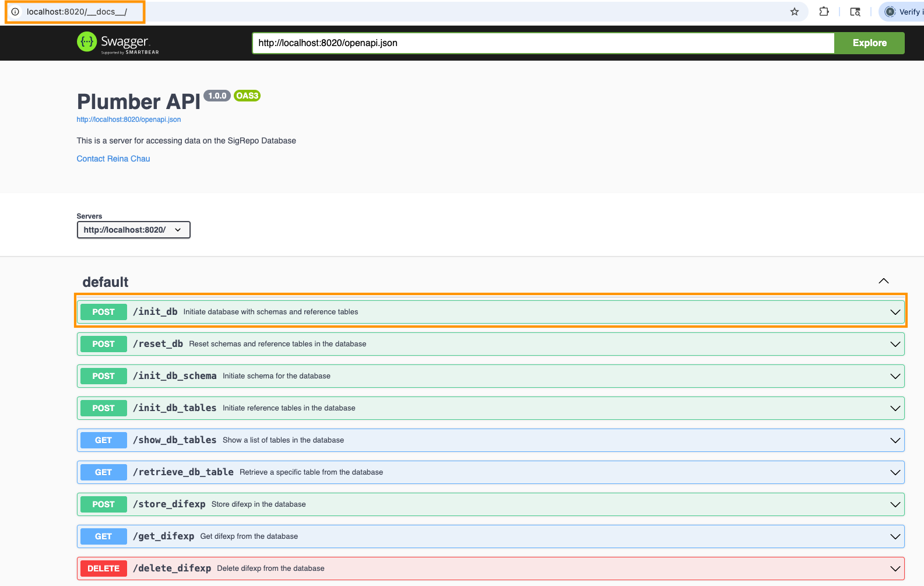
Task: Click the Swagger logo icon
Action: coord(87,42)
